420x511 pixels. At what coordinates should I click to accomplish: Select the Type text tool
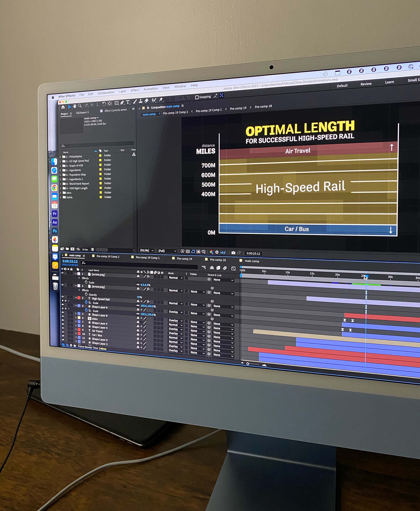[128, 102]
